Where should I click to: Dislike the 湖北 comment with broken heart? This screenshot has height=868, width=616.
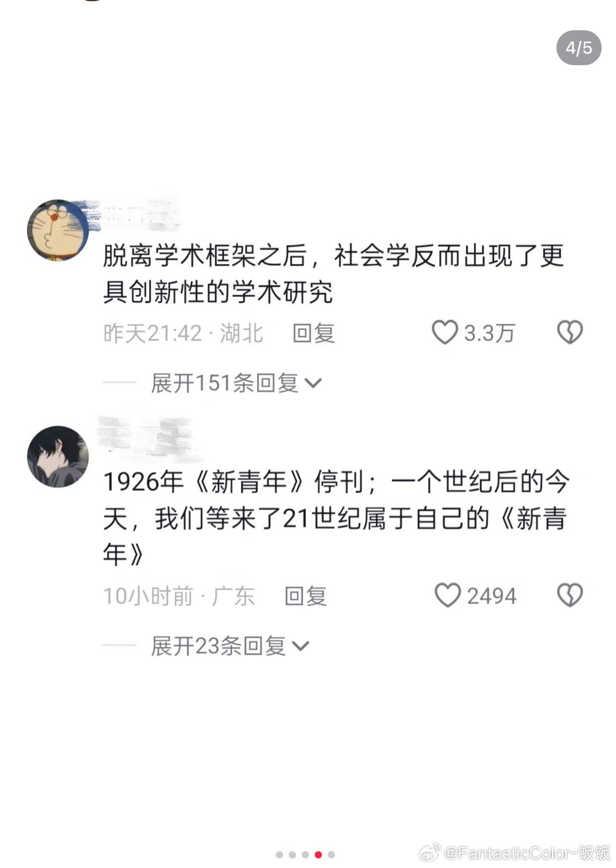click(x=570, y=332)
